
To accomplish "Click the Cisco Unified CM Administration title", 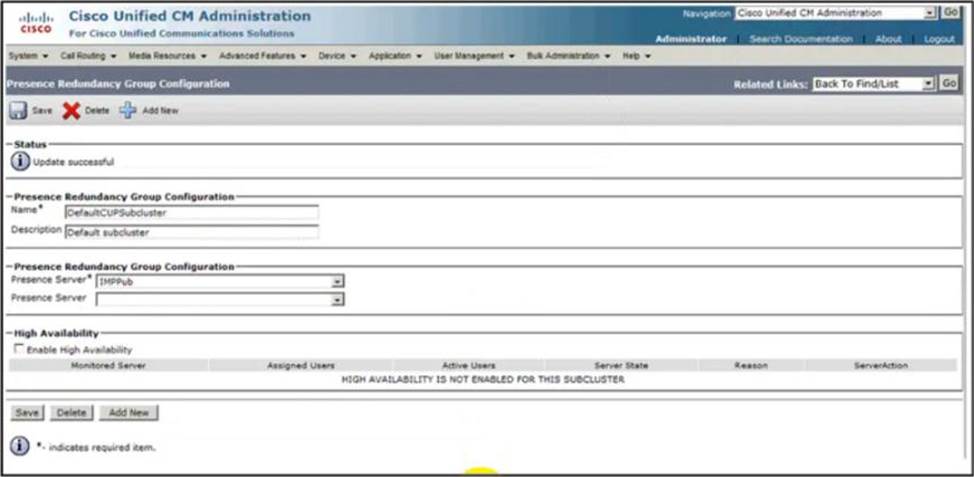I will coord(190,16).
